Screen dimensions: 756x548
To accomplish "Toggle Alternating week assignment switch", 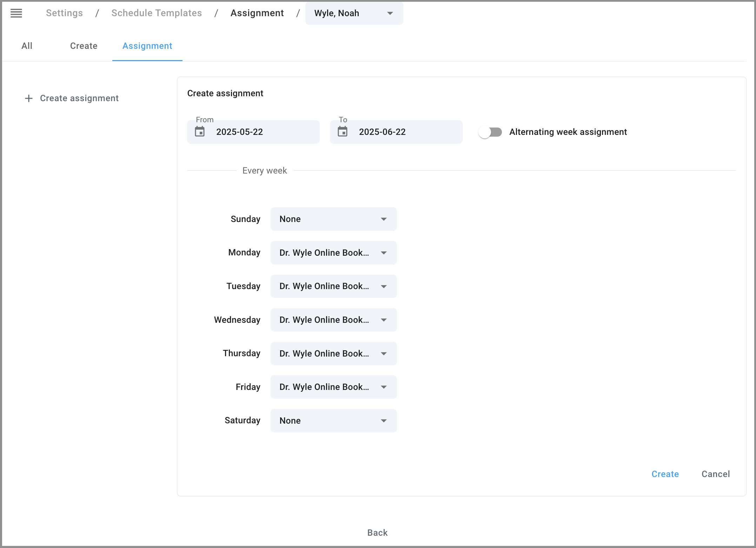I will 490,132.
